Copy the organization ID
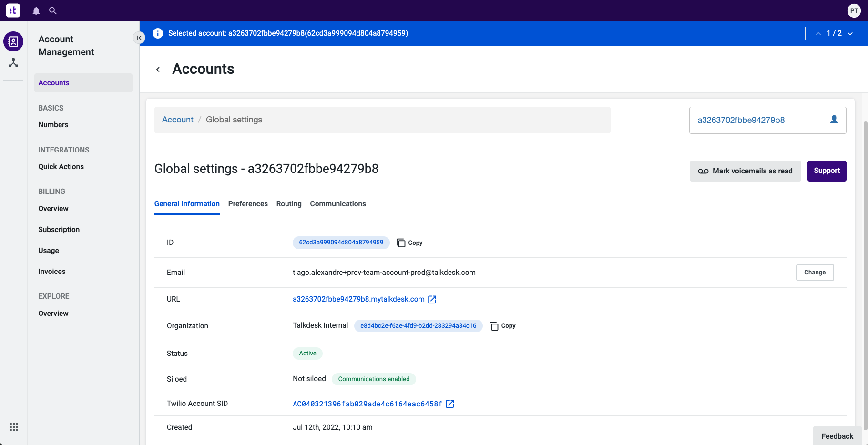 502,326
